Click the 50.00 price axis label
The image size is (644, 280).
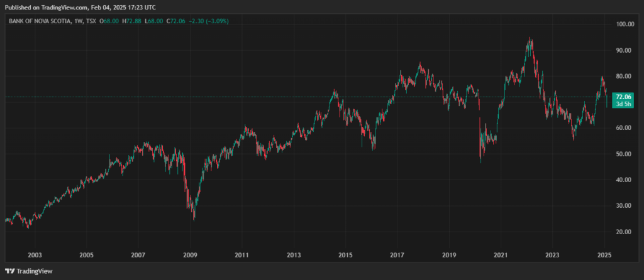point(625,154)
